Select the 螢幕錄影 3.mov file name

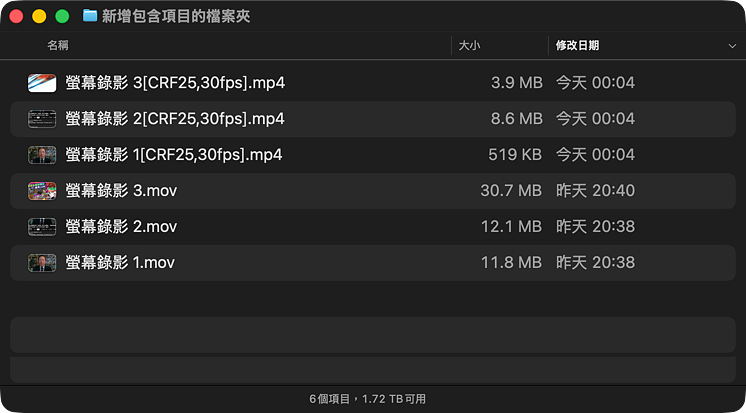point(121,191)
